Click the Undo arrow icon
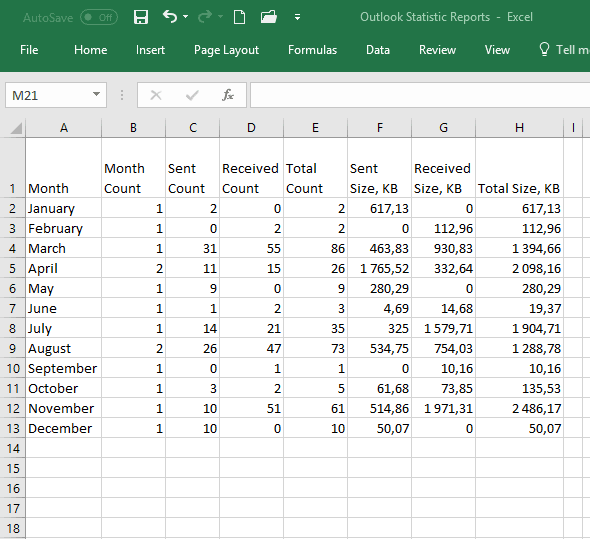 (170, 17)
